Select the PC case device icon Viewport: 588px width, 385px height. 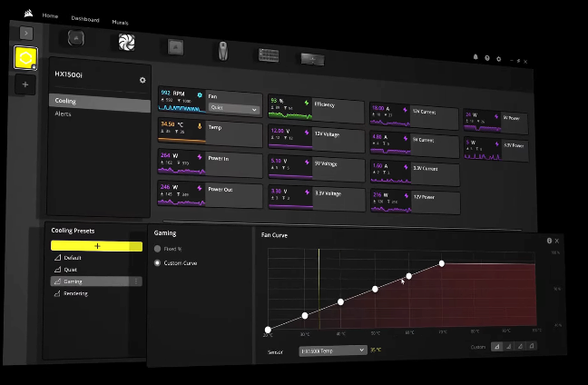click(x=176, y=47)
